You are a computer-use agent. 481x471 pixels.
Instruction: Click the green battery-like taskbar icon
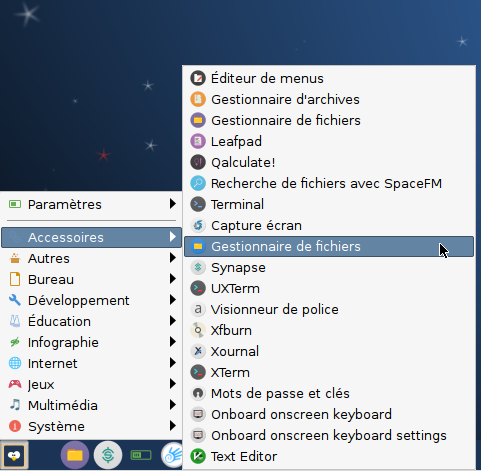coord(141,455)
